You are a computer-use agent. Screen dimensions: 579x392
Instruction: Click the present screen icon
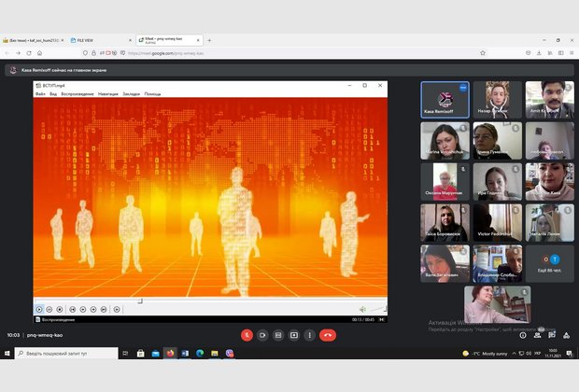(x=294, y=334)
